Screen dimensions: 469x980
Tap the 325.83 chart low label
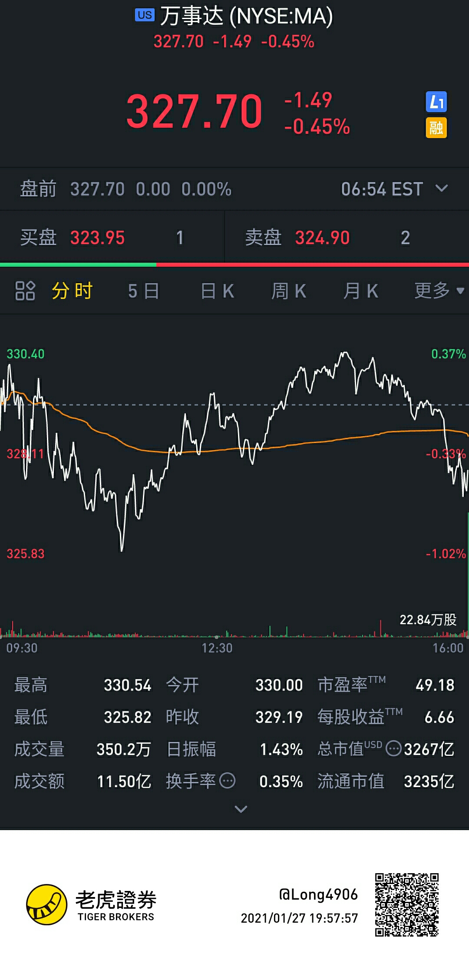point(25,554)
